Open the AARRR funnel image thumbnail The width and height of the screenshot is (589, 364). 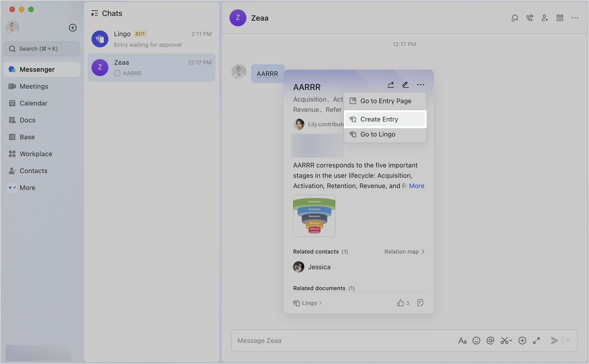(314, 216)
